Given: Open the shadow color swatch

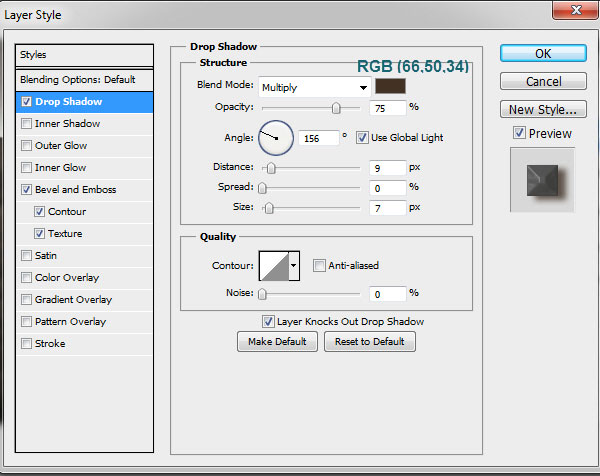Looking at the screenshot, I should (390, 86).
